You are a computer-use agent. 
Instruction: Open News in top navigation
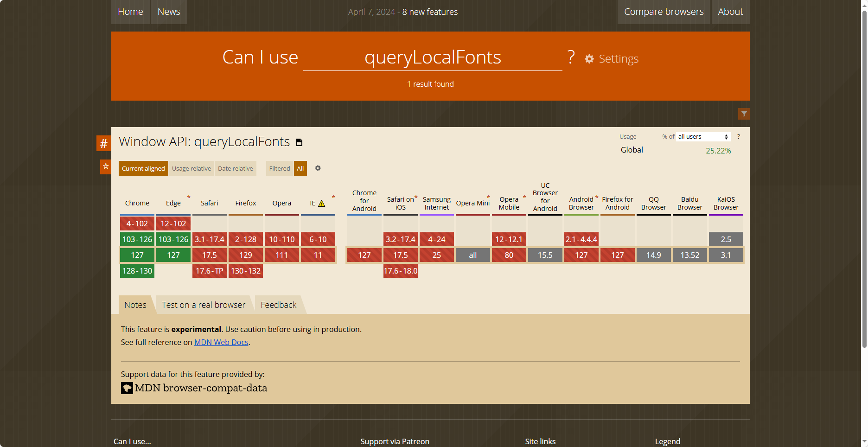pyautogui.click(x=169, y=12)
